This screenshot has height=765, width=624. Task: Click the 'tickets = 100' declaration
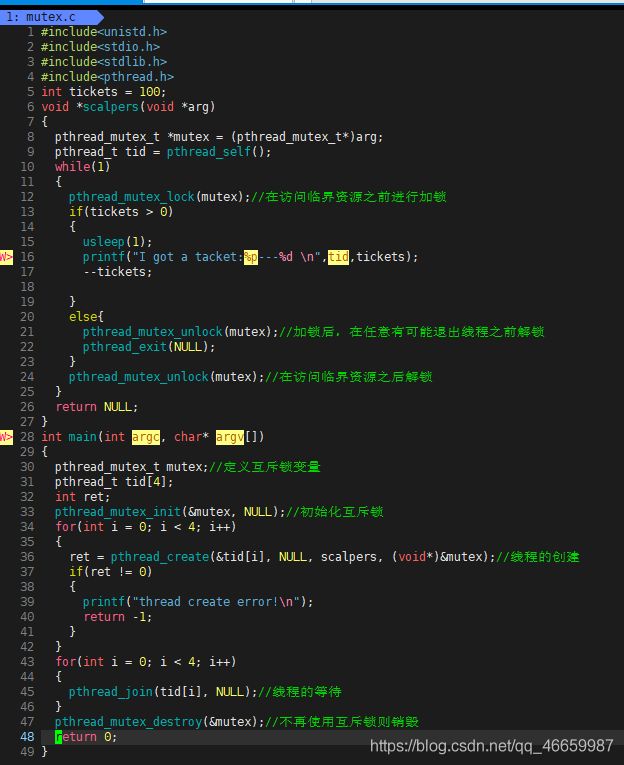[x=118, y=92]
